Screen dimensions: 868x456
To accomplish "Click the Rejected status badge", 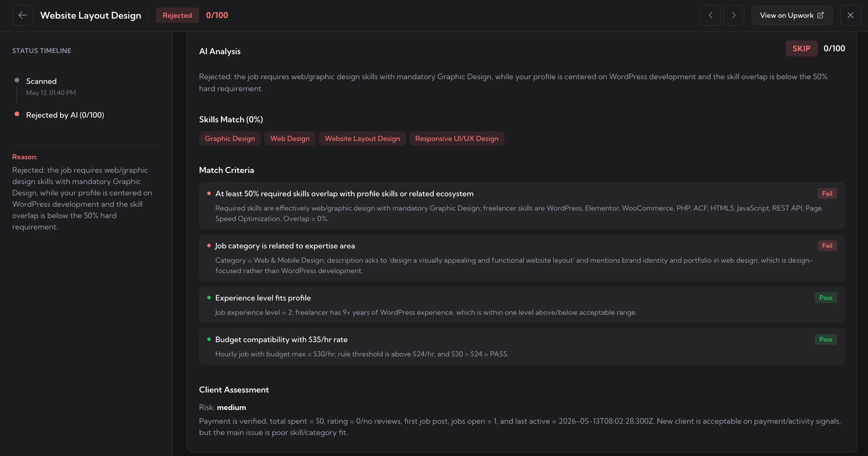I will coord(177,15).
